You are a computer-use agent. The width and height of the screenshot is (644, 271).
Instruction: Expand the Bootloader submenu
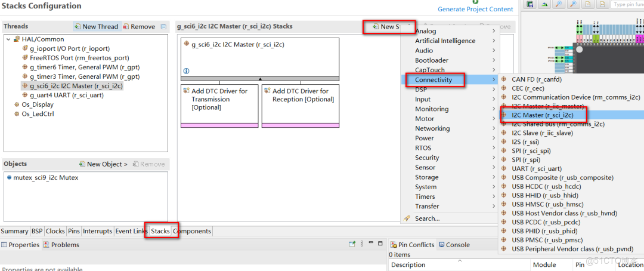494,60
